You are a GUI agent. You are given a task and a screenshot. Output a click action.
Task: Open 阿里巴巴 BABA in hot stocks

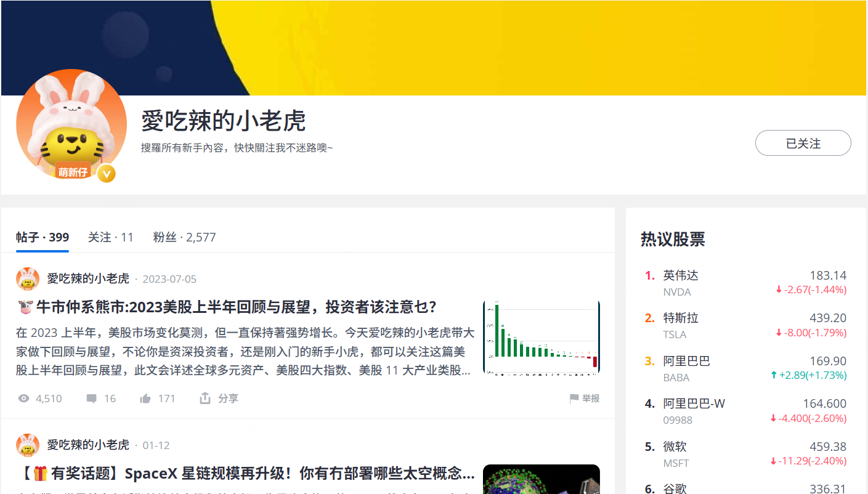point(746,368)
